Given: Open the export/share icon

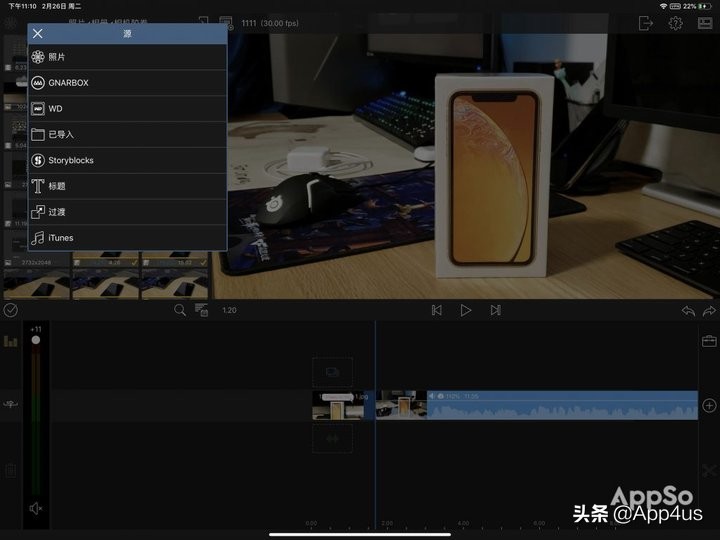Looking at the screenshot, I should [646, 23].
